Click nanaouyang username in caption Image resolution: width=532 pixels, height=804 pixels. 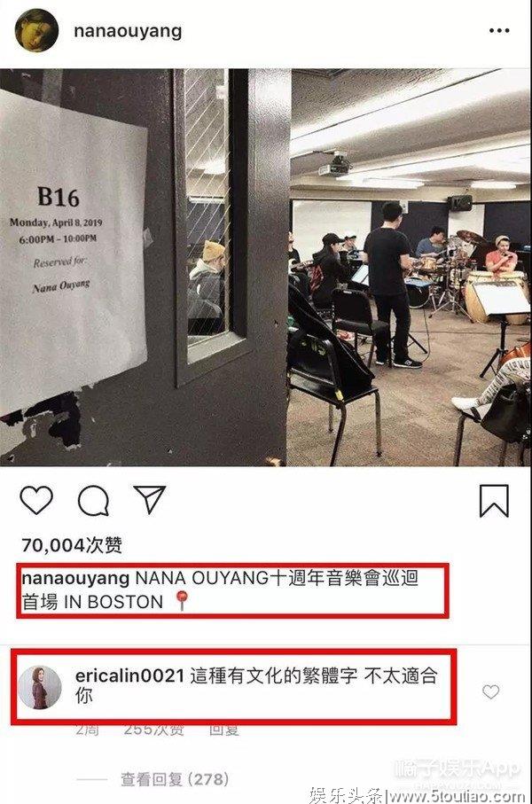tap(75, 578)
